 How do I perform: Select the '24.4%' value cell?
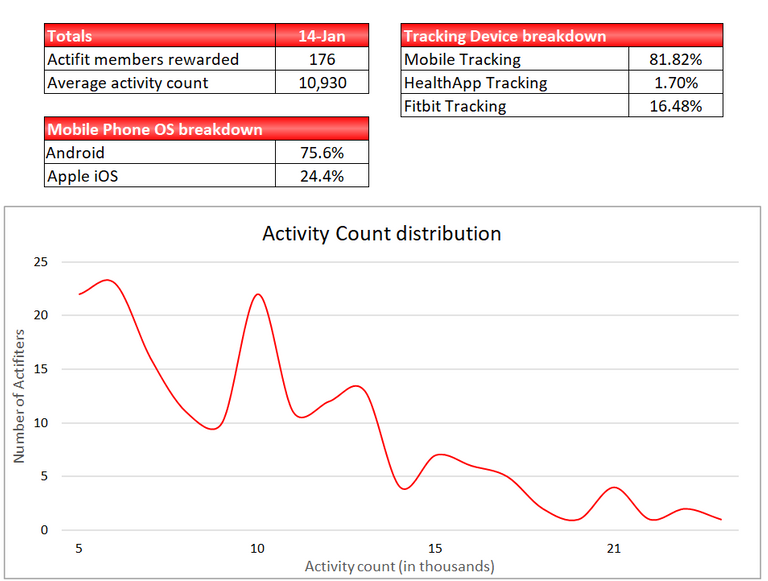pyautogui.click(x=322, y=175)
